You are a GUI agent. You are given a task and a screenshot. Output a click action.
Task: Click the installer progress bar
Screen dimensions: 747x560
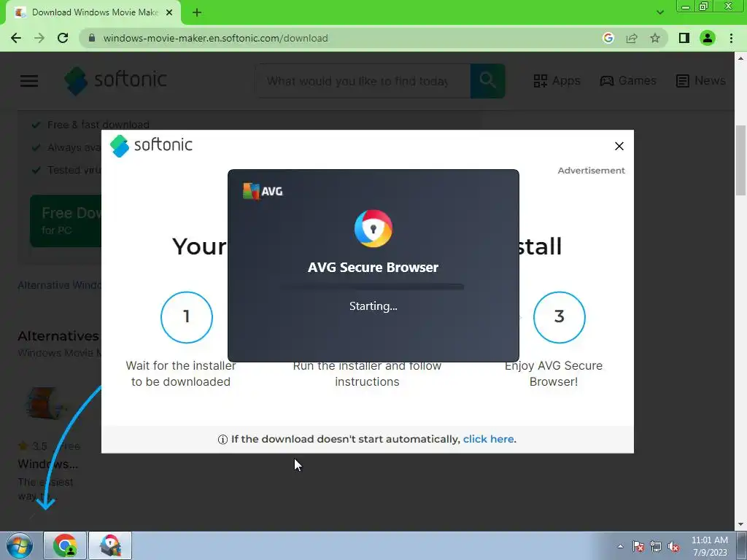point(373,287)
